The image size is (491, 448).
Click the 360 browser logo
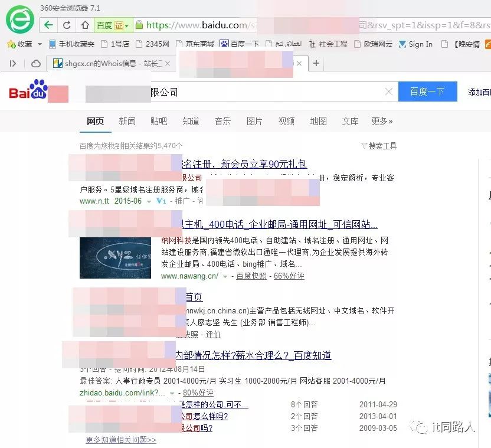(x=20, y=19)
